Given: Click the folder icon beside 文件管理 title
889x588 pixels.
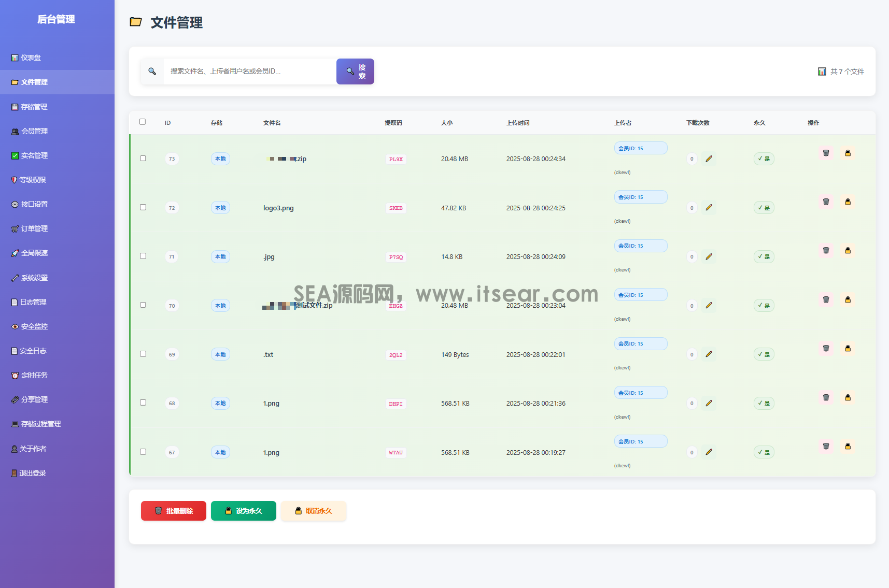Looking at the screenshot, I should (136, 22).
